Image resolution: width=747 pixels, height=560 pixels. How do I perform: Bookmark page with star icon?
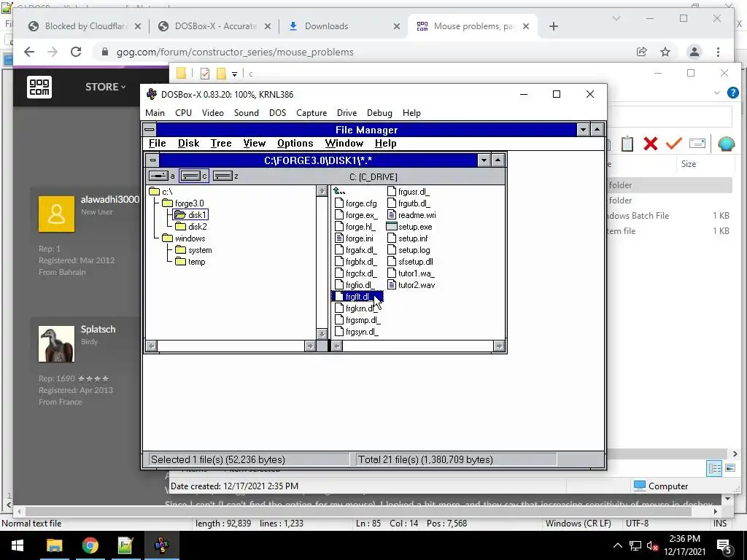coord(665,52)
